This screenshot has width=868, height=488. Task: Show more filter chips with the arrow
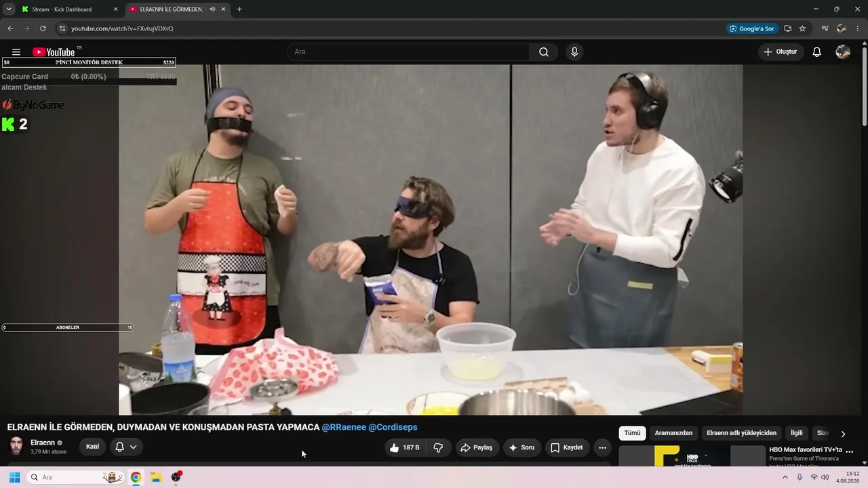pos(843,434)
